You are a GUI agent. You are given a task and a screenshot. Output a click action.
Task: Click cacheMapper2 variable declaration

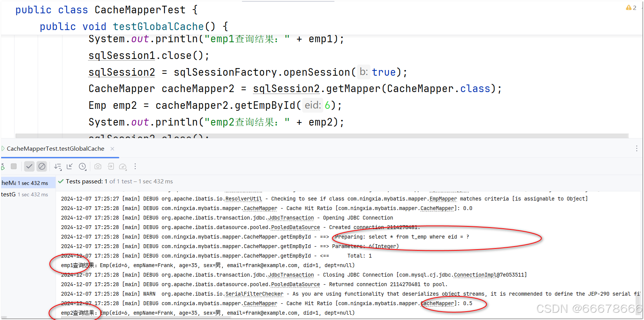click(x=198, y=89)
